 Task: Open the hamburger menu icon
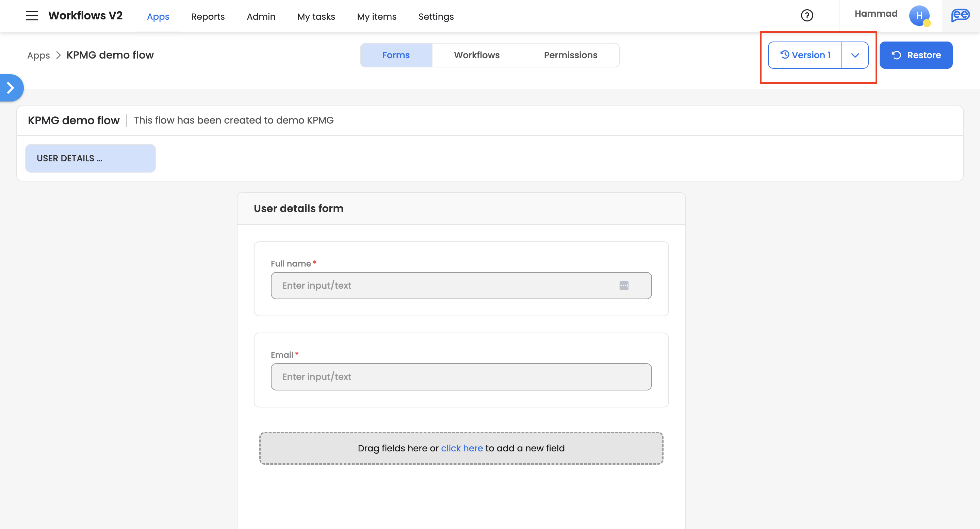pos(32,16)
